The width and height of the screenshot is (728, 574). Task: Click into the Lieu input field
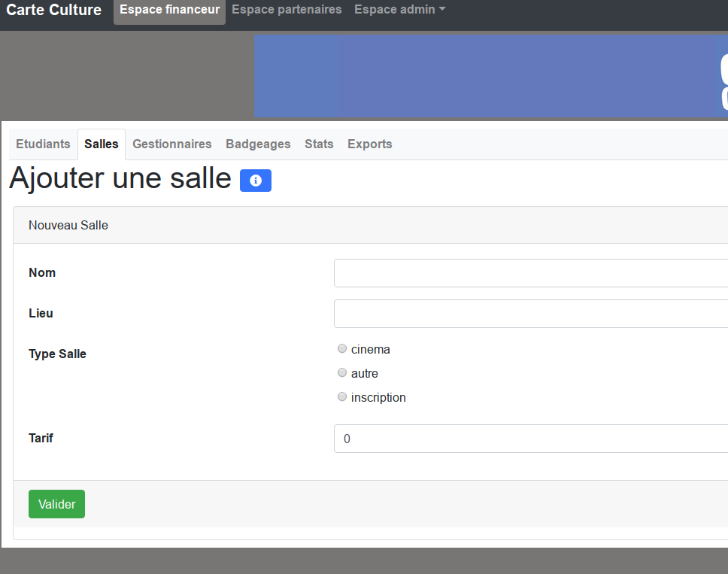click(x=530, y=314)
